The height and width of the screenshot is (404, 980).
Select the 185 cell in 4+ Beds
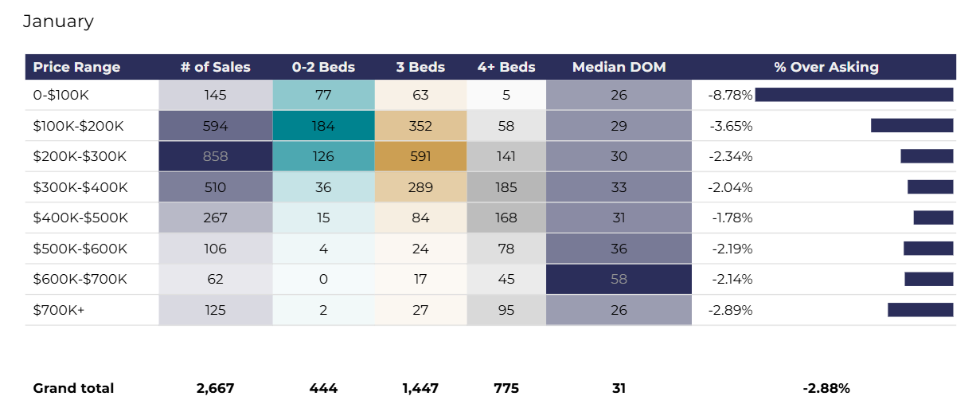(x=506, y=187)
